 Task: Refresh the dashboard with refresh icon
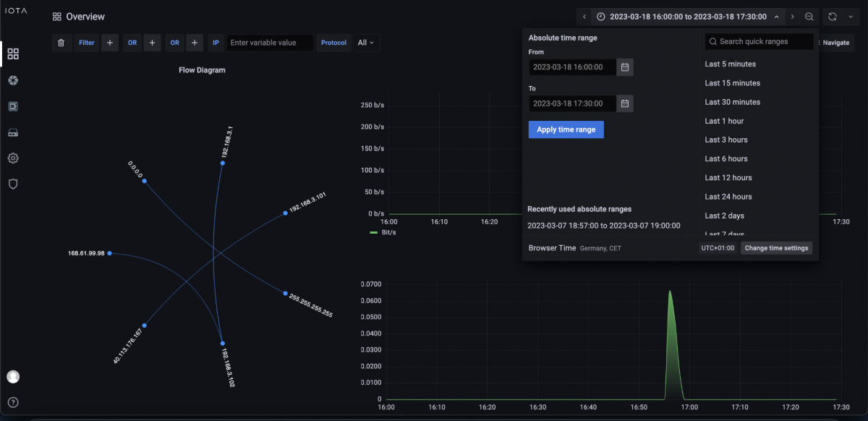pos(832,17)
